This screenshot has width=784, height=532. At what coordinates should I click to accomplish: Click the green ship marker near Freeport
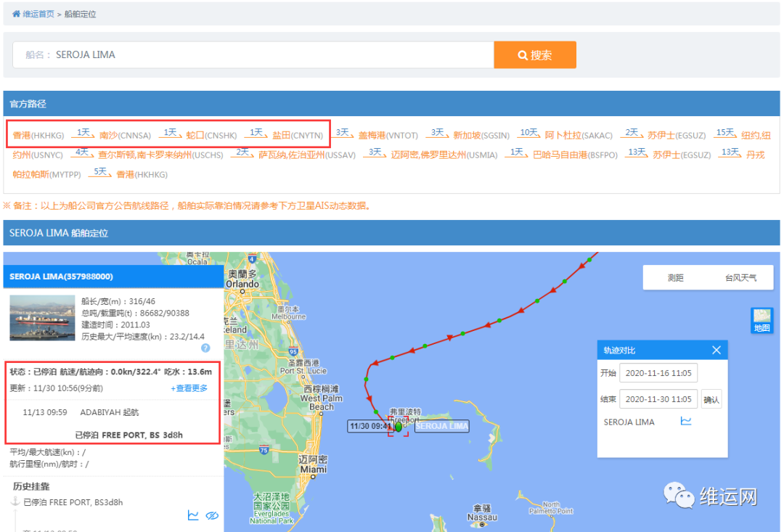(398, 427)
